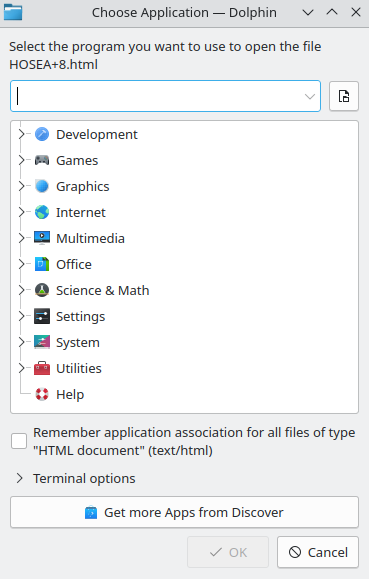This screenshot has height=579, width=369.
Task: Open the file browse button beside the input
Action: point(344,96)
